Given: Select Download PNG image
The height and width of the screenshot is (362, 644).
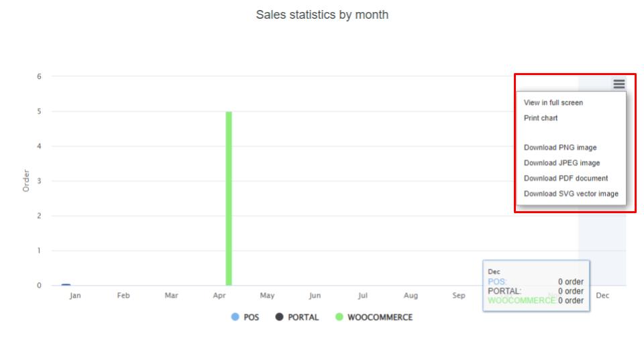Looking at the screenshot, I should tap(559, 147).
